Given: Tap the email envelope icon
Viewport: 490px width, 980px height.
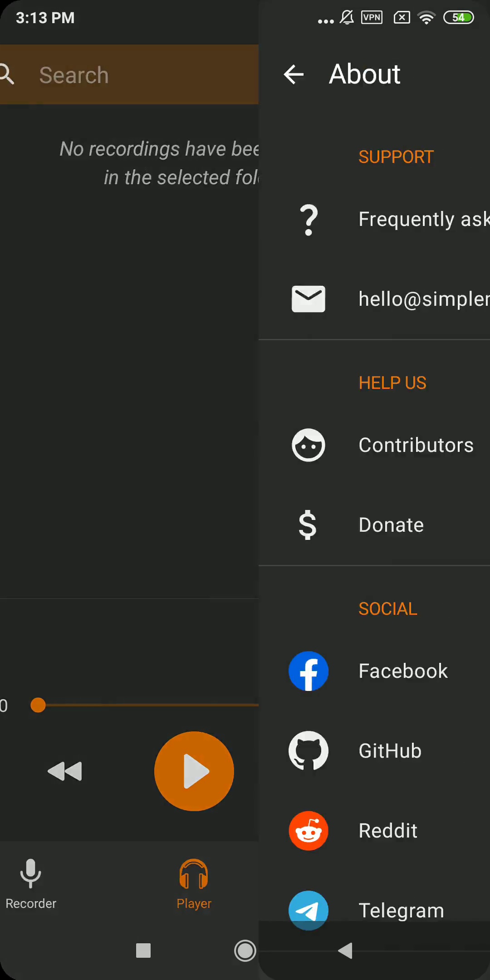Looking at the screenshot, I should click(x=309, y=299).
